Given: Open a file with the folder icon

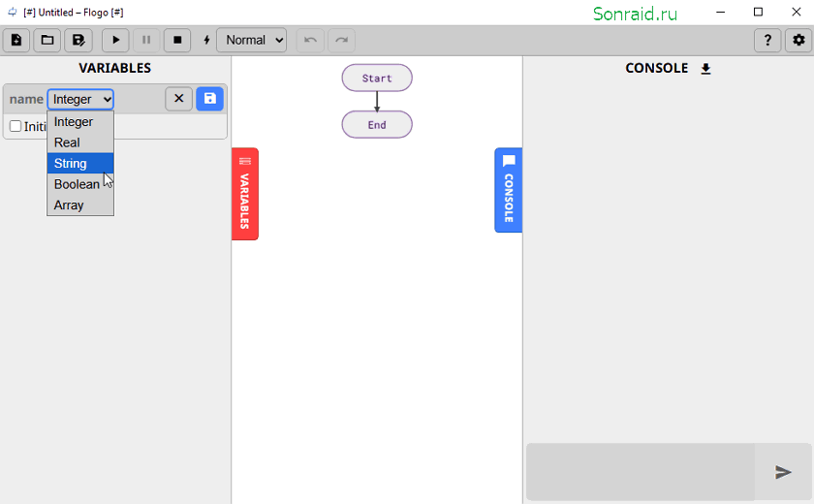Looking at the screenshot, I should coord(47,40).
